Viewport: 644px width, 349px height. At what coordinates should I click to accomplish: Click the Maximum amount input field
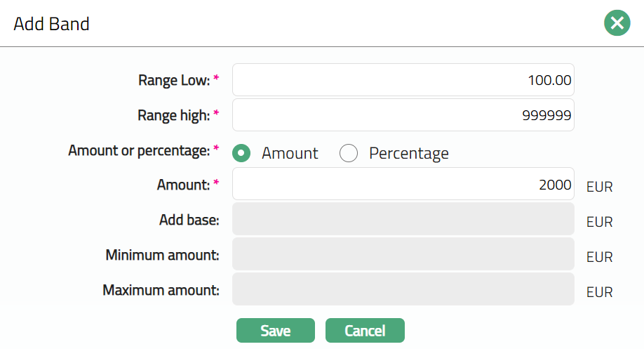(403, 289)
